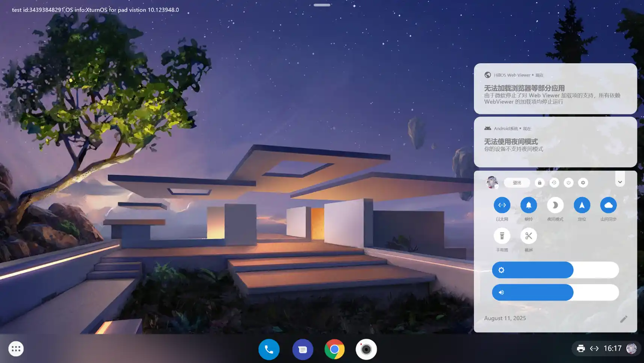
Task: Launch the Messages app from the dock
Action: [x=302, y=349]
